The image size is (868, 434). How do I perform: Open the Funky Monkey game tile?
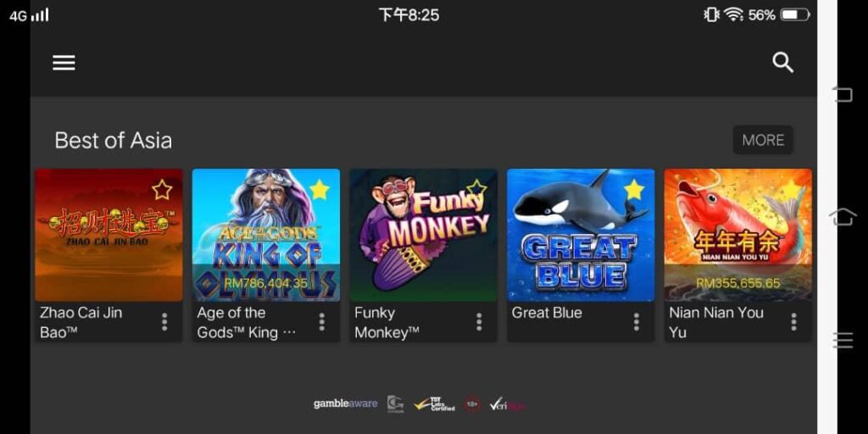pyautogui.click(x=424, y=236)
